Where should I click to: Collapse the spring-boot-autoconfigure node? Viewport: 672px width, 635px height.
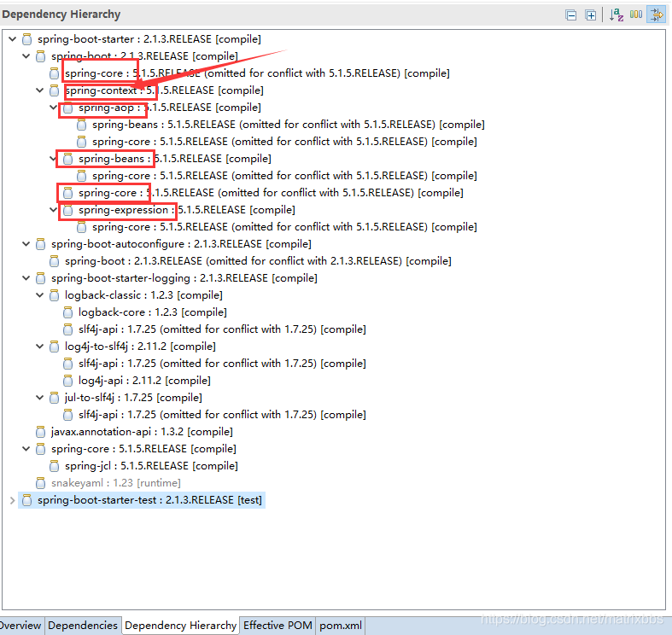point(26,244)
